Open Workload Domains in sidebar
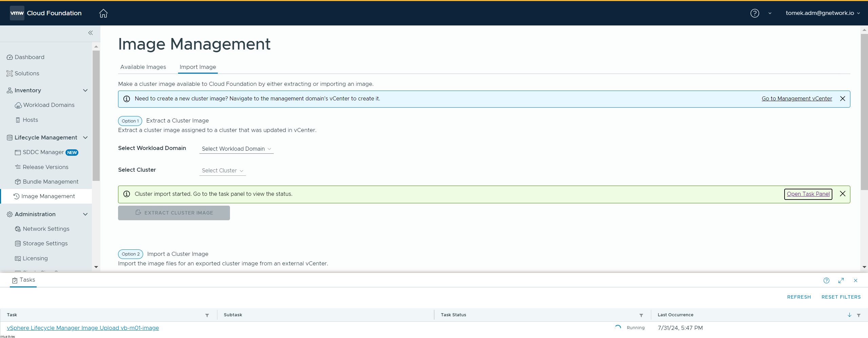 click(x=44, y=105)
